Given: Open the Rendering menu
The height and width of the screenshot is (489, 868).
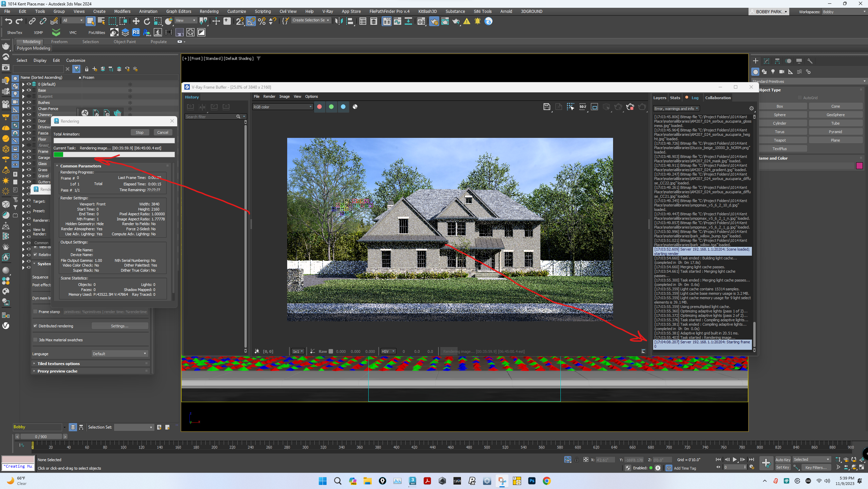Looking at the screenshot, I should 209,11.
